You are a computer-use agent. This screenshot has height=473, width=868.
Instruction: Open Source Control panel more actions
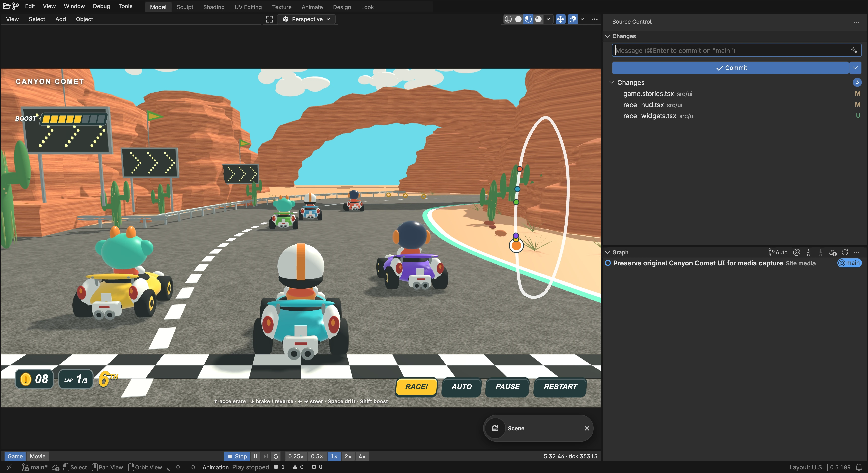pos(856,22)
